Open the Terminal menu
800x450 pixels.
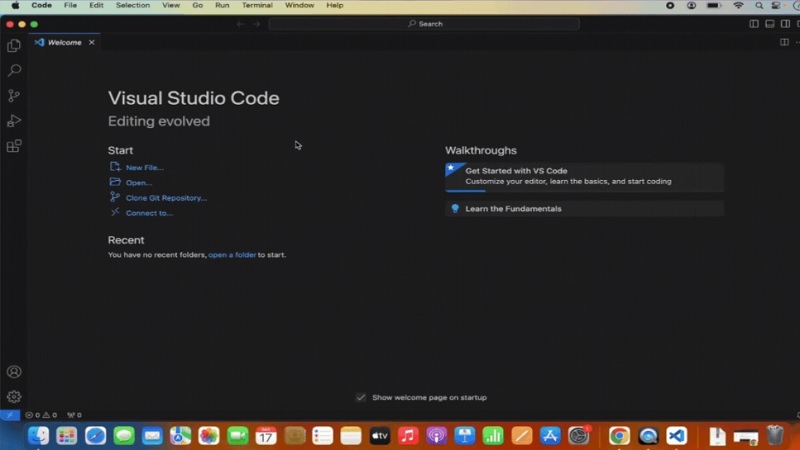coord(257,5)
